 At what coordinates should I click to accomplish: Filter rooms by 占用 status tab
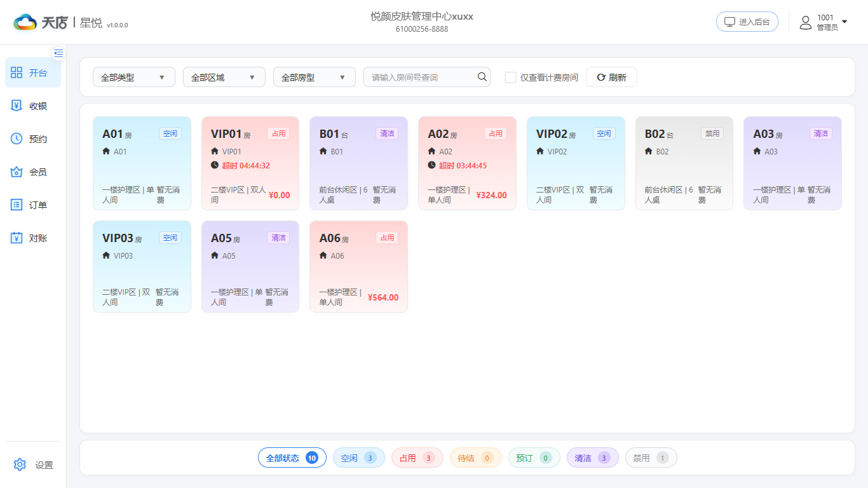click(x=417, y=457)
